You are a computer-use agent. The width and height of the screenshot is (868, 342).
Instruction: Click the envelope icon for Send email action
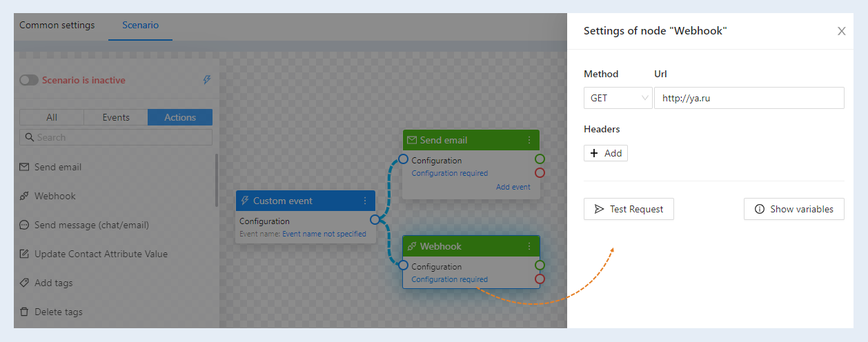click(24, 167)
